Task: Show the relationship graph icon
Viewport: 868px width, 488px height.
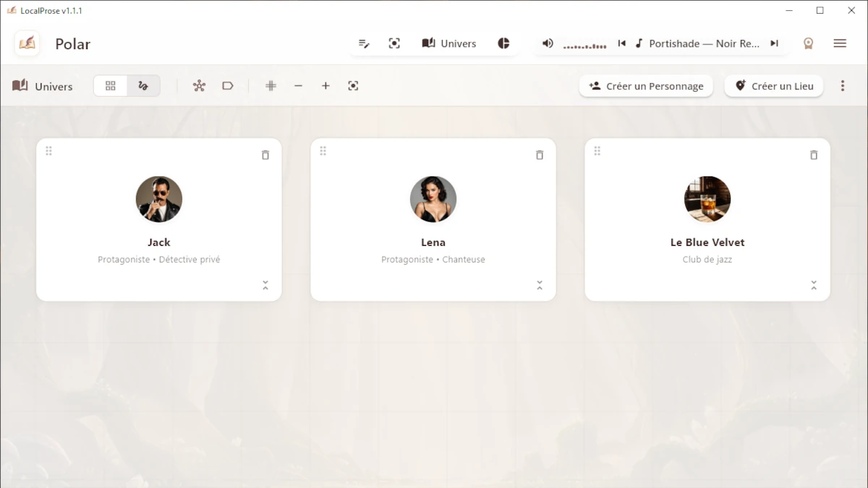Action: point(199,86)
